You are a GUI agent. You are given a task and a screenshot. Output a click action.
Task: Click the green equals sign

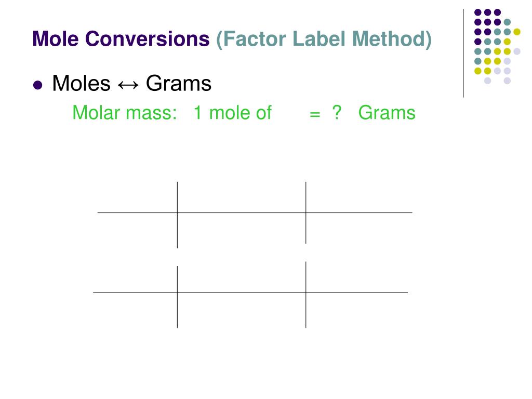pos(315,114)
